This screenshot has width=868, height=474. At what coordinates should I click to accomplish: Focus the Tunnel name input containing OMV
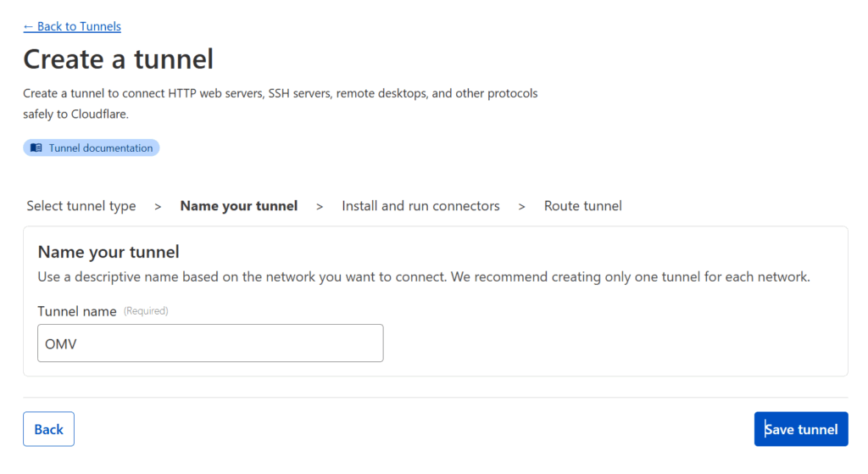pyautogui.click(x=210, y=343)
